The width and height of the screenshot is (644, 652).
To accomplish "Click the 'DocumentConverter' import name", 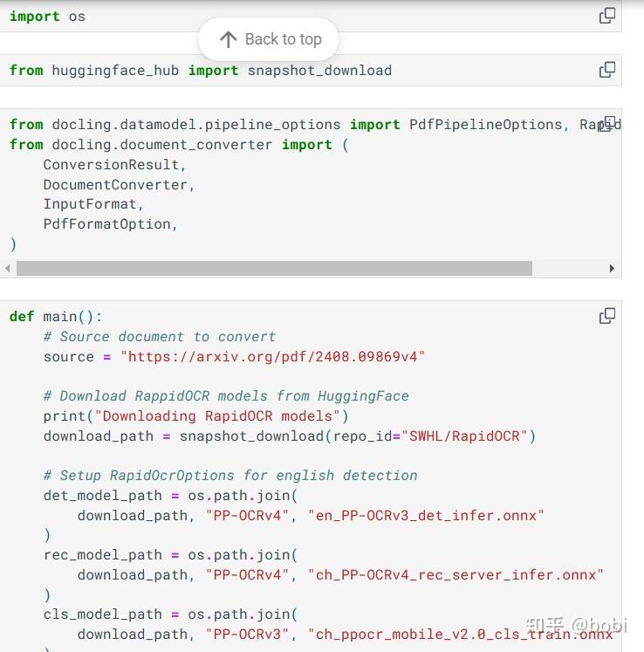I will click(115, 185).
